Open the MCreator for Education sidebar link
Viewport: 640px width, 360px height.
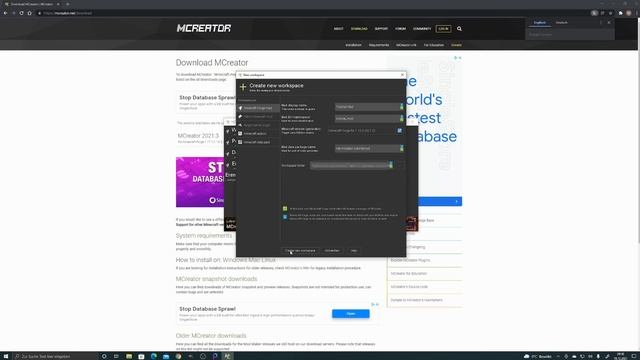(x=409, y=273)
